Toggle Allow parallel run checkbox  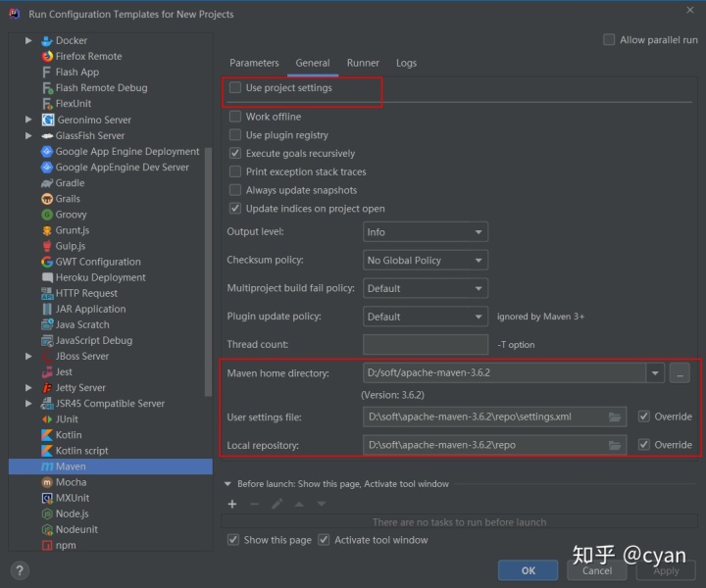(x=609, y=39)
